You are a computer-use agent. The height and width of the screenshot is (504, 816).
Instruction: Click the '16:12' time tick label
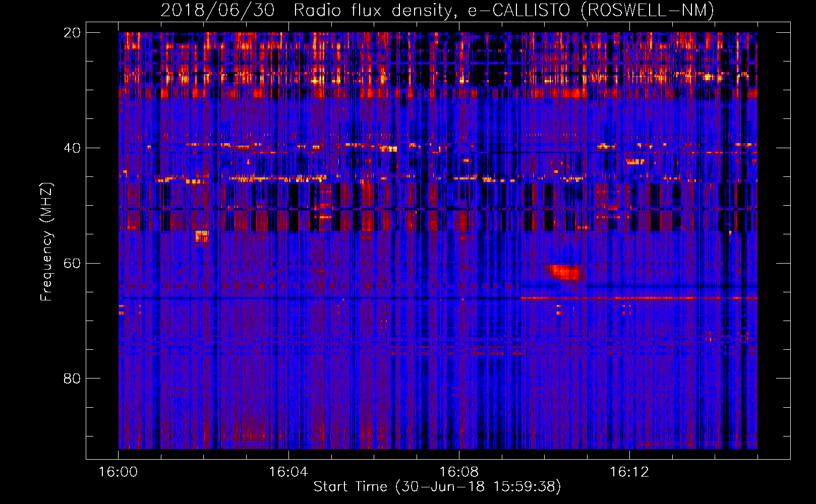click(629, 472)
